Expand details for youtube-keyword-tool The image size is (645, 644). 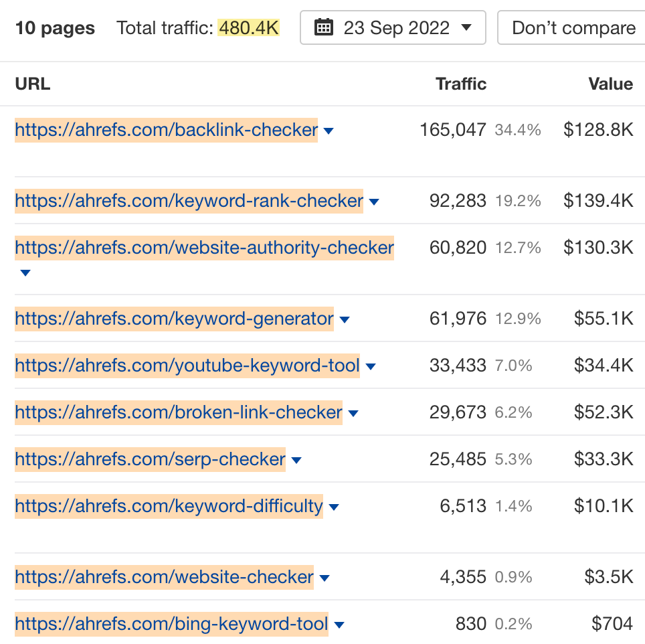pos(370,366)
